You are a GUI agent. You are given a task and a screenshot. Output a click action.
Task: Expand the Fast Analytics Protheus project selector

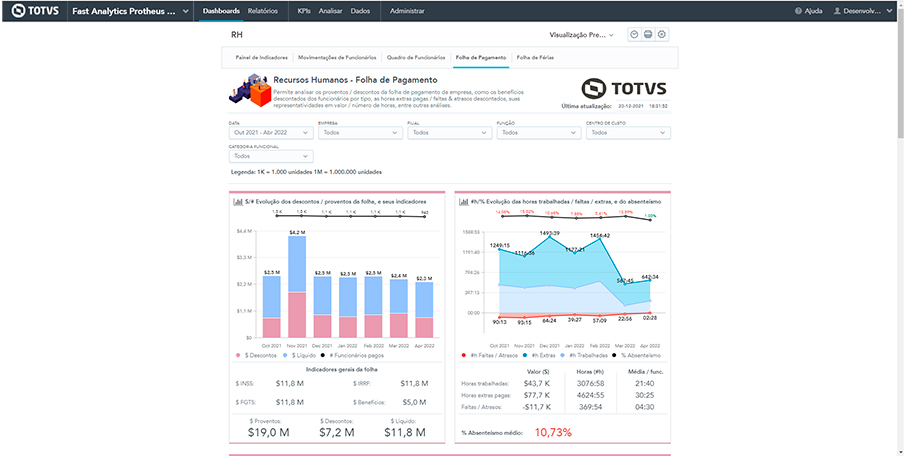(130, 11)
